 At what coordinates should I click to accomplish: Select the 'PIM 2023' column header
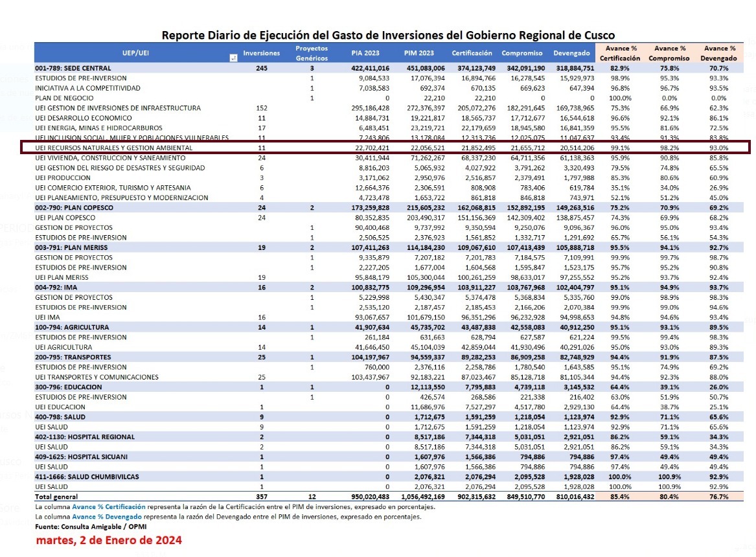coord(418,53)
